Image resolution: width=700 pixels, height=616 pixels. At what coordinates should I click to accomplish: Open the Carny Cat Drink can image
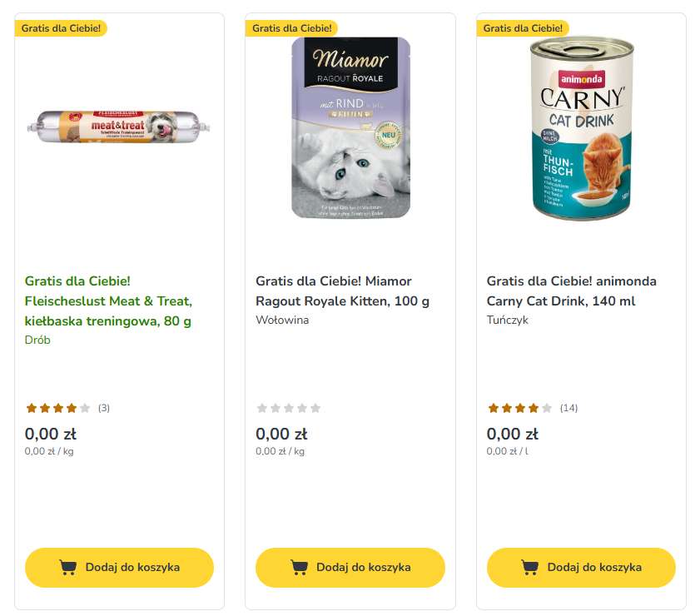point(582,128)
